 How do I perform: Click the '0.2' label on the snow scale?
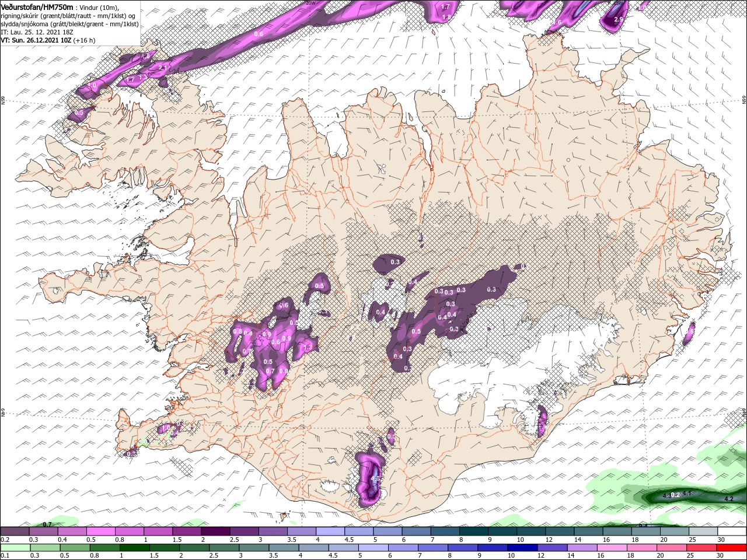5,540
